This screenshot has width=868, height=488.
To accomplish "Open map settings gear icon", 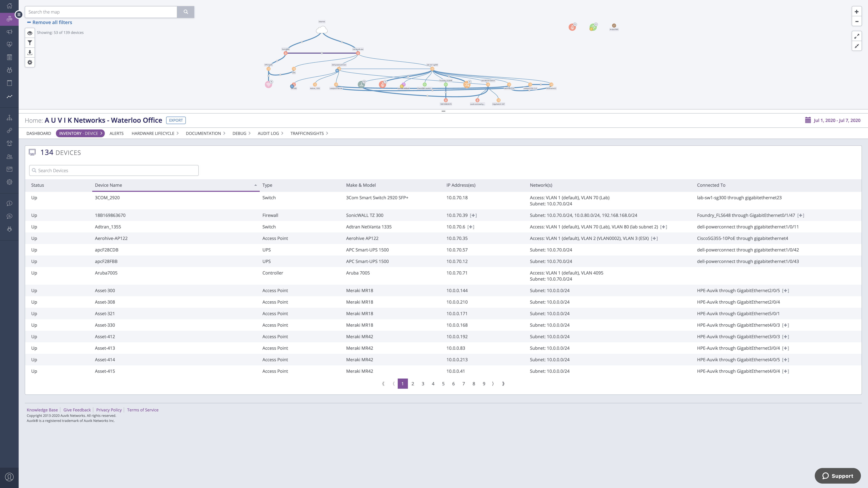I will pos(30,62).
